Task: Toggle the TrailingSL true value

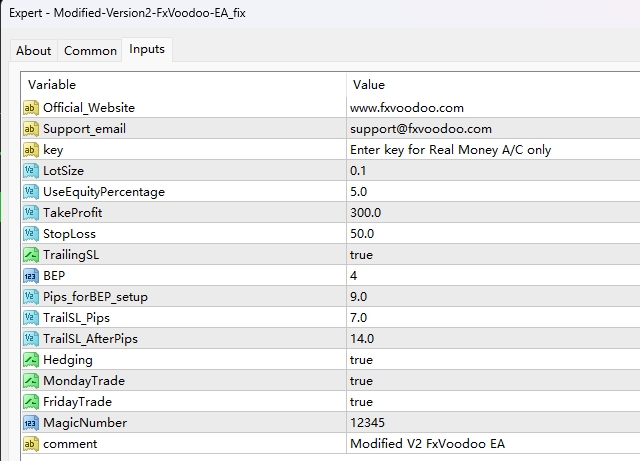Action: point(493,255)
